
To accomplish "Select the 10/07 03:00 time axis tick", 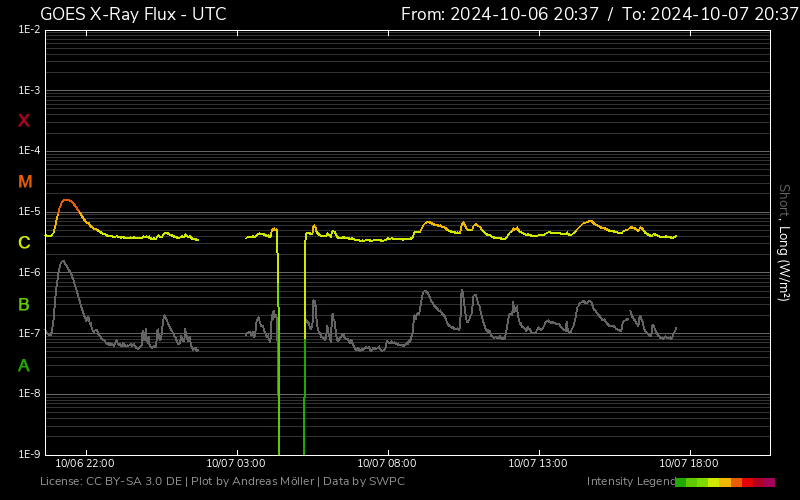I will coord(236,463).
